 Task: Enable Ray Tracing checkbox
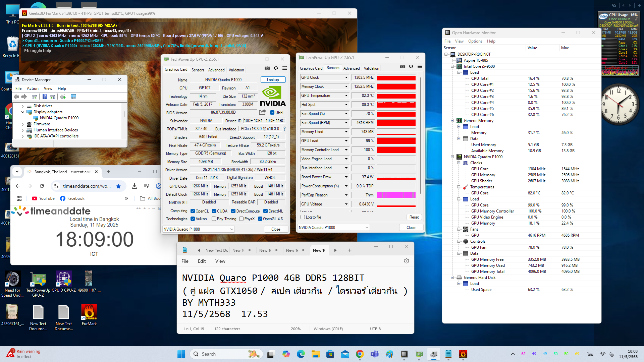point(214,219)
